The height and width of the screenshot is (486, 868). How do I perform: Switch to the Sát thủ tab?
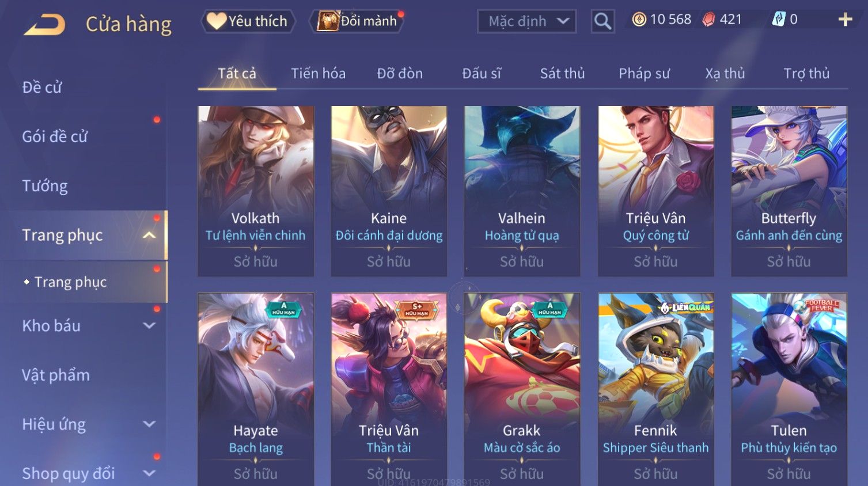562,73
